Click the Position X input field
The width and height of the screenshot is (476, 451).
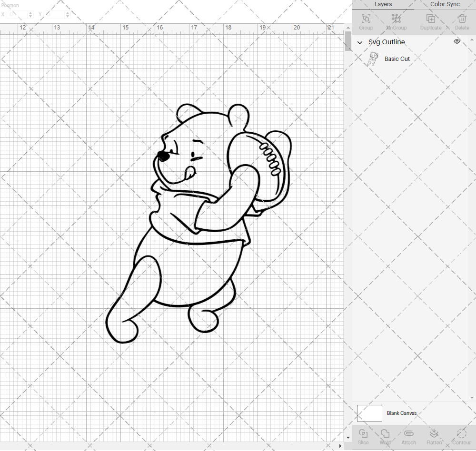(x=18, y=14)
